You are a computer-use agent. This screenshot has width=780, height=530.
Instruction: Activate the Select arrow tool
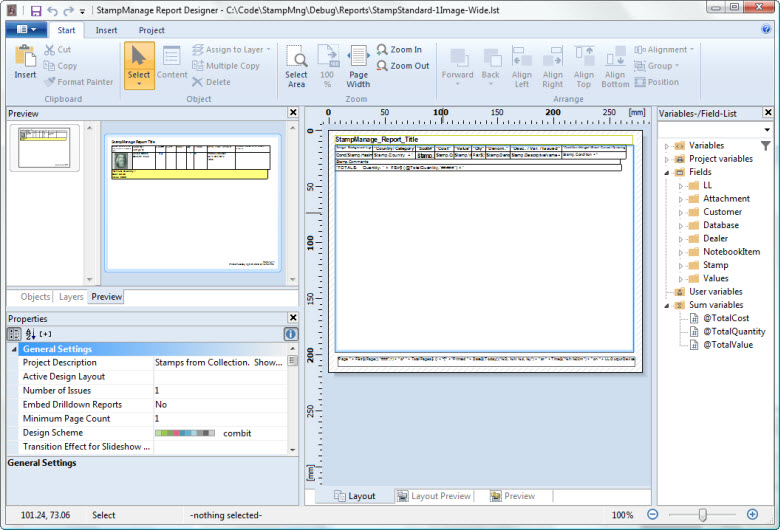click(139, 65)
